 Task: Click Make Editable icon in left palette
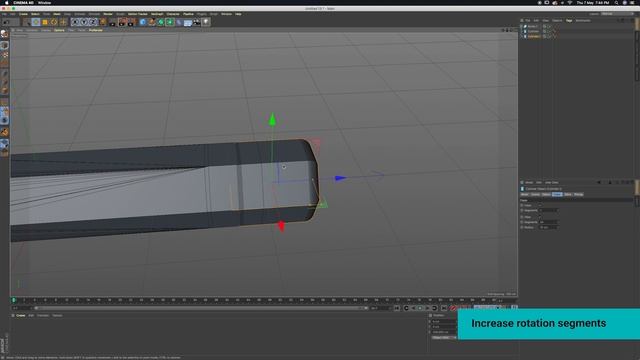4,34
